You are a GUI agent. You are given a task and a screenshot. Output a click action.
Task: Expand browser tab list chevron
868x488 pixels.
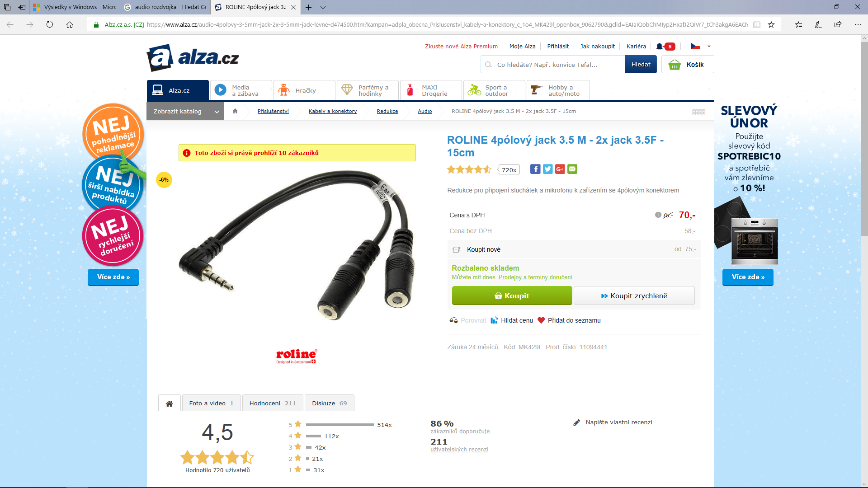coord(323,7)
